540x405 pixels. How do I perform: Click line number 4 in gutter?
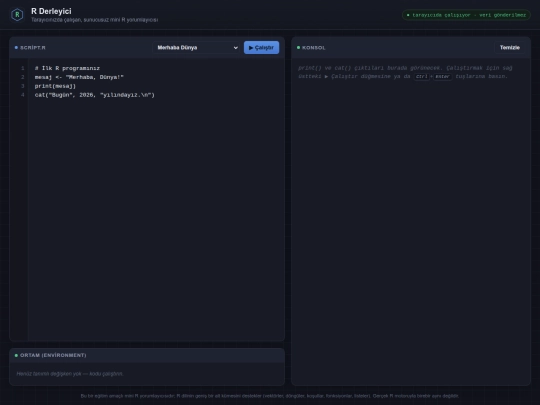(x=23, y=95)
